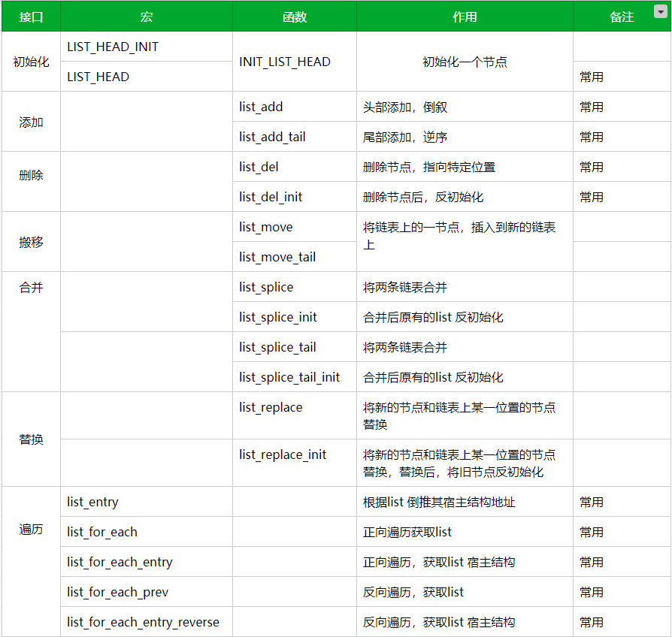Click the list_add_tail function cell

[x=295, y=137]
